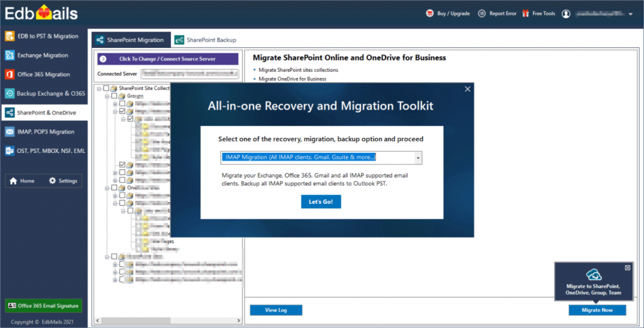Click 'Migrate SharePoint Online and OneDrive' heading

349,58
